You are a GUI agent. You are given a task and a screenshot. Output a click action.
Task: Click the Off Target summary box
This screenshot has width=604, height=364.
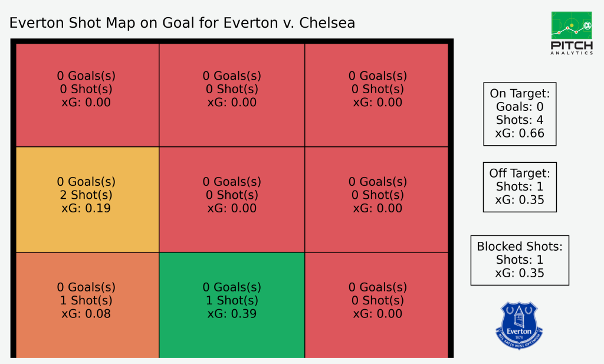click(520, 187)
